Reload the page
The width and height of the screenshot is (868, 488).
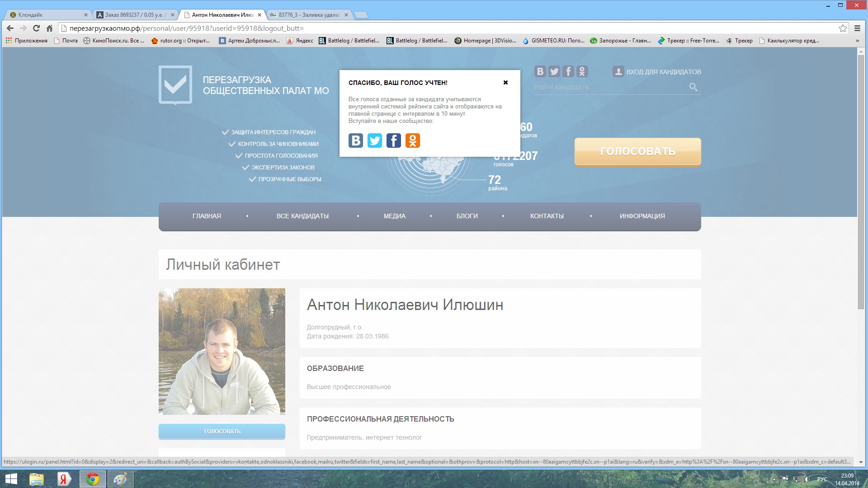[x=36, y=28]
